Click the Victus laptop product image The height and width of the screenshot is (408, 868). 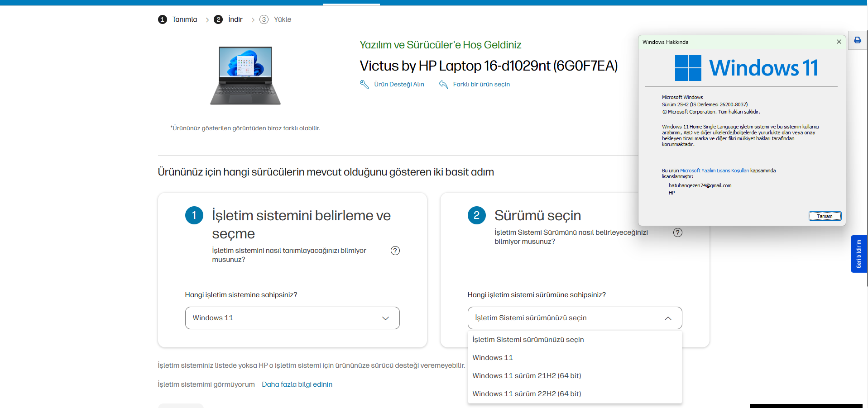pos(245,76)
